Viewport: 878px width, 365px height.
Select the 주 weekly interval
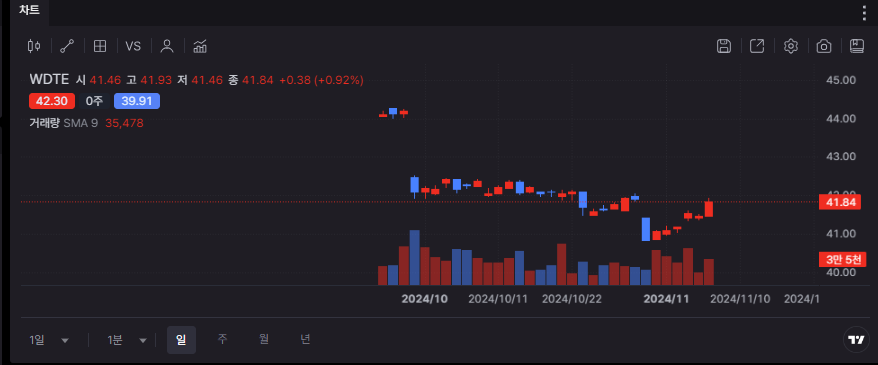point(222,339)
